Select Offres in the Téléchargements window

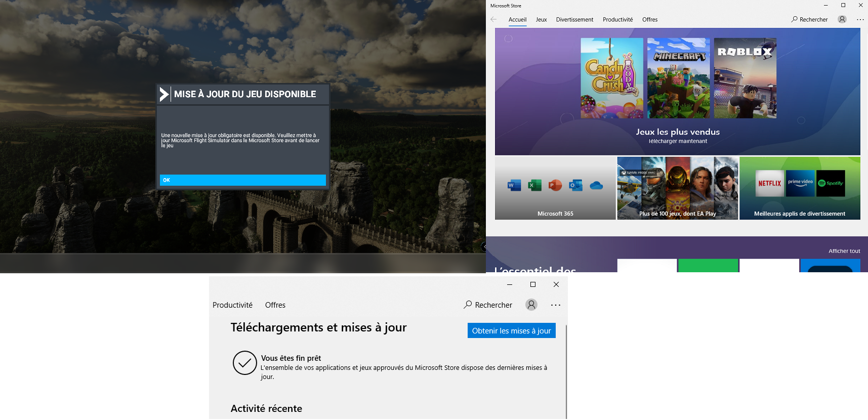coord(275,305)
